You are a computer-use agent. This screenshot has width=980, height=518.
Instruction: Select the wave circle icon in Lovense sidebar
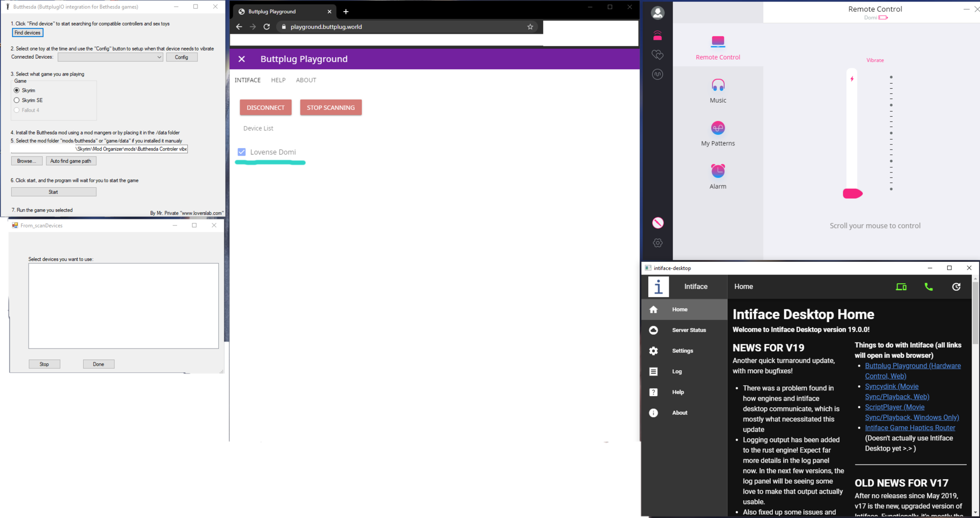point(657,75)
